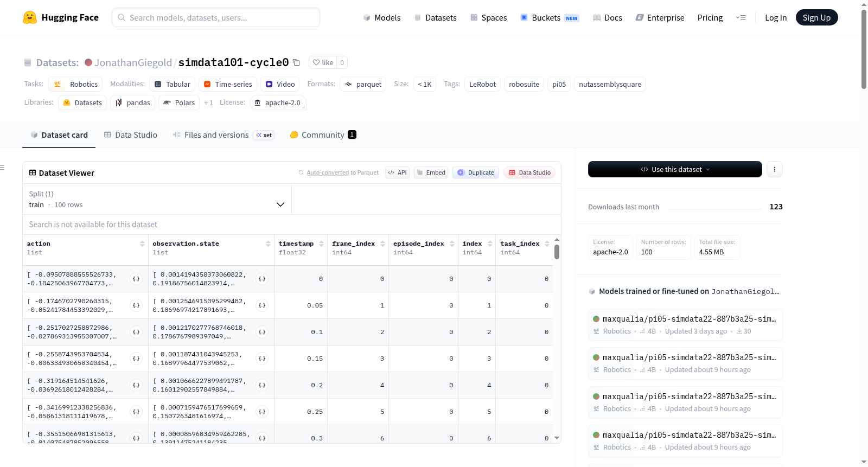Click the Hugging Face logo icon
Image resolution: width=868 pixels, height=467 pixels.
point(30,17)
